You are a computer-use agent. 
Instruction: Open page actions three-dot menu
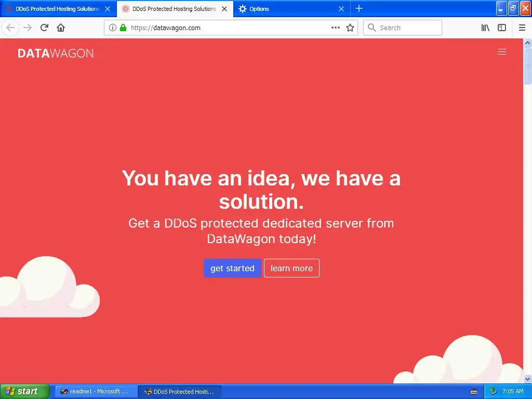(335, 28)
